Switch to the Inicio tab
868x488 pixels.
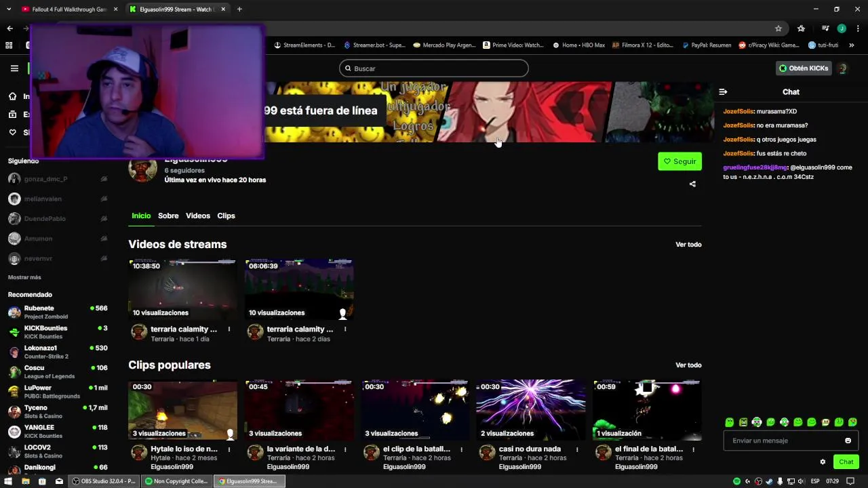coord(141,216)
